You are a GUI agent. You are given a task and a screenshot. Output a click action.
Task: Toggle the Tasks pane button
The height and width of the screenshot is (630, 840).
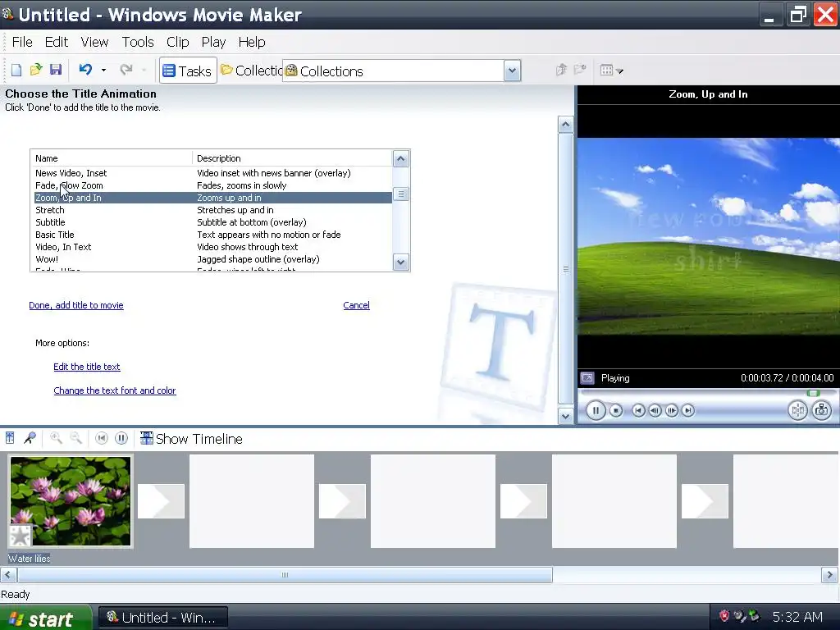click(188, 71)
